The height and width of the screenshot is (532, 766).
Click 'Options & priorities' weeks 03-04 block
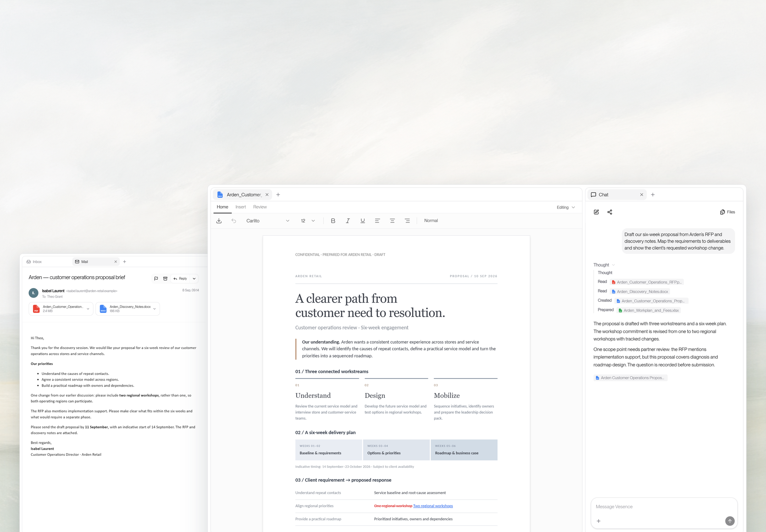[x=396, y=450]
